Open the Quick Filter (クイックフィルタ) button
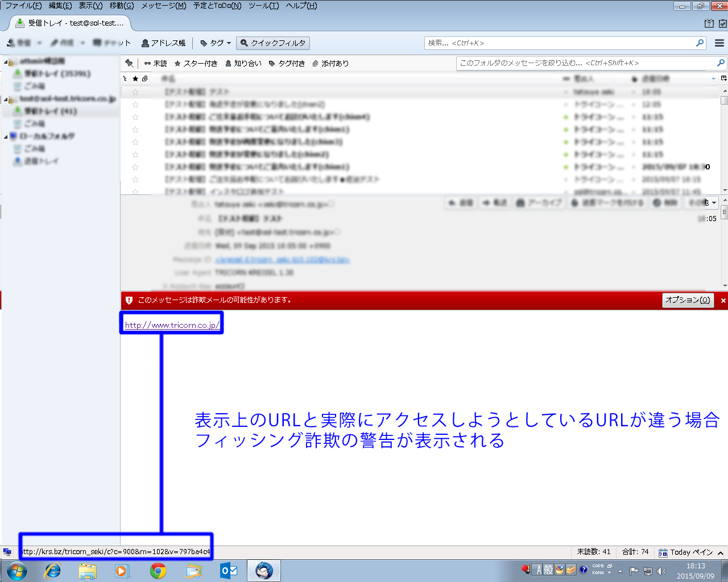728x582 pixels. point(273,43)
